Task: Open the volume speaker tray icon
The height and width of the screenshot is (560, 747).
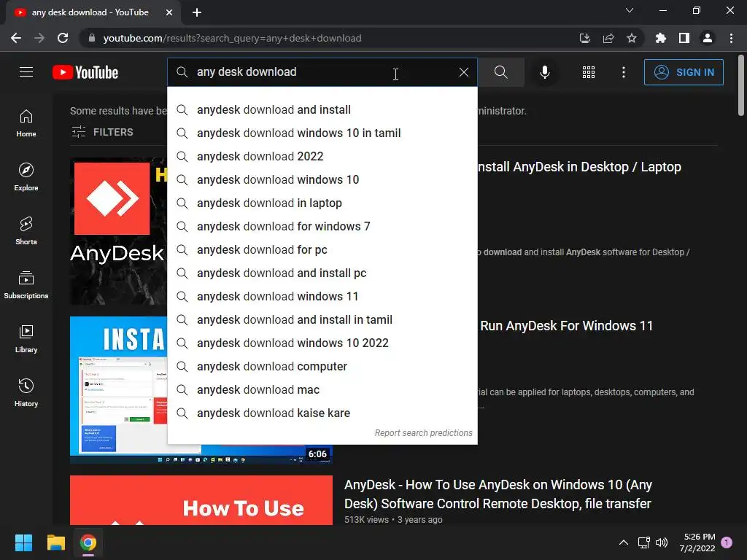Action: coord(662,542)
